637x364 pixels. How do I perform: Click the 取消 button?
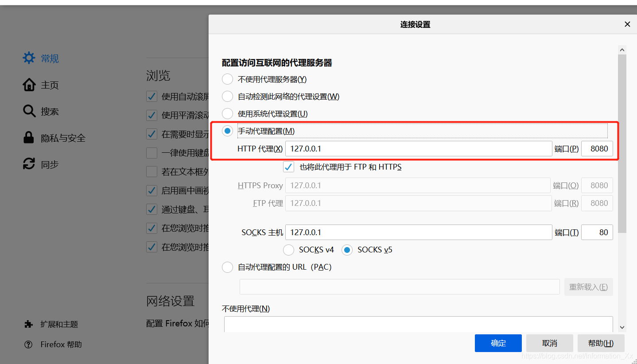coord(550,343)
